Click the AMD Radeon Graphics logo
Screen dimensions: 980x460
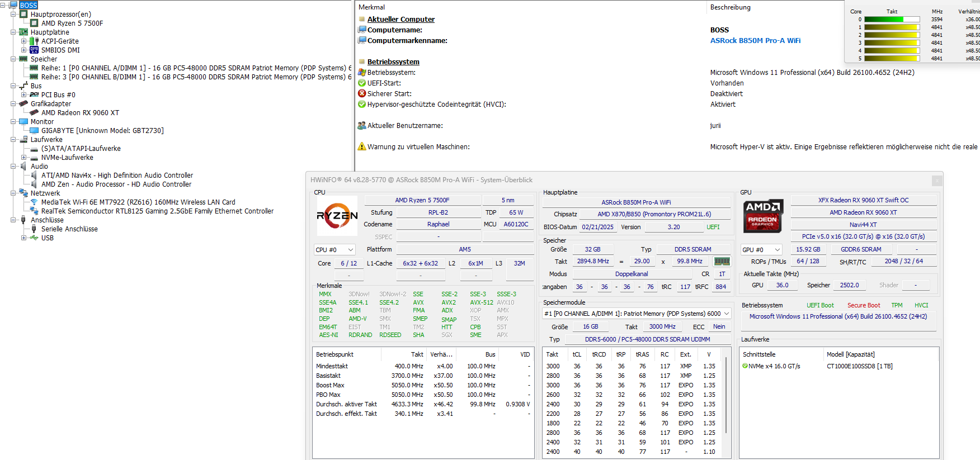763,215
